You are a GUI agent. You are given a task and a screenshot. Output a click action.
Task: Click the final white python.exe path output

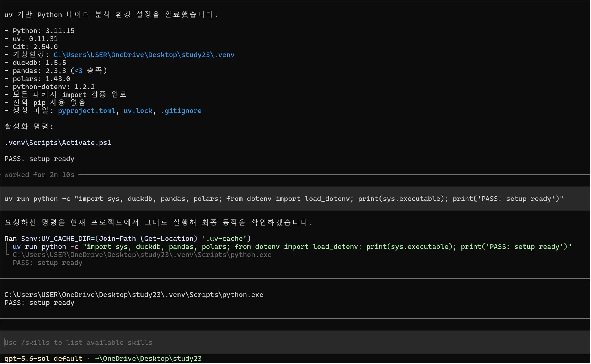tap(134, 295)
